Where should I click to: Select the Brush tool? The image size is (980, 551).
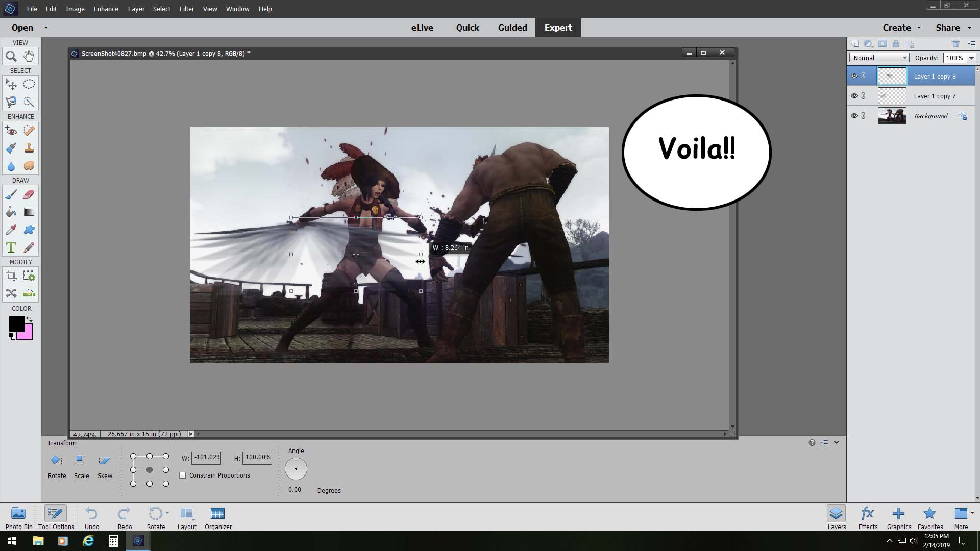[x=11, y=194]
